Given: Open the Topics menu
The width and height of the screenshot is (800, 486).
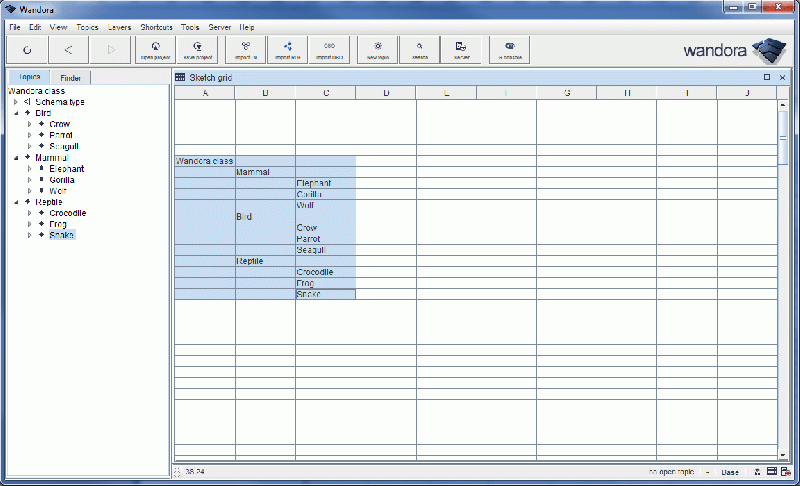Looking at the screenshot, I should point(88,27).
